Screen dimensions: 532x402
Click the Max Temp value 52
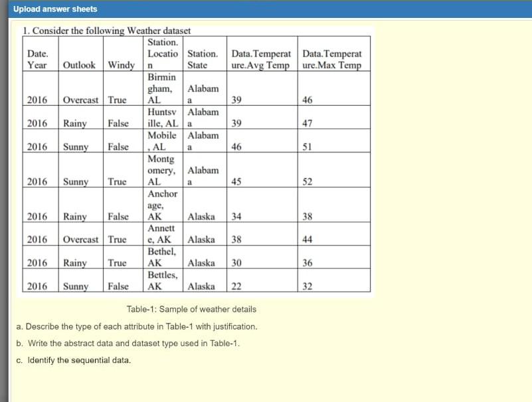click(307, 181)
